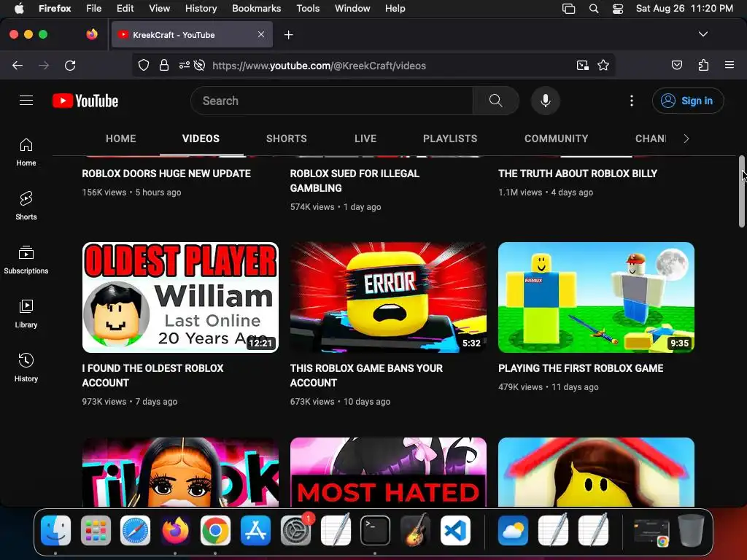The width and height of the screenshot is (747, 560).
Task: Click the autoplay blocked icon in address bar
Action: tap(200, 65)
